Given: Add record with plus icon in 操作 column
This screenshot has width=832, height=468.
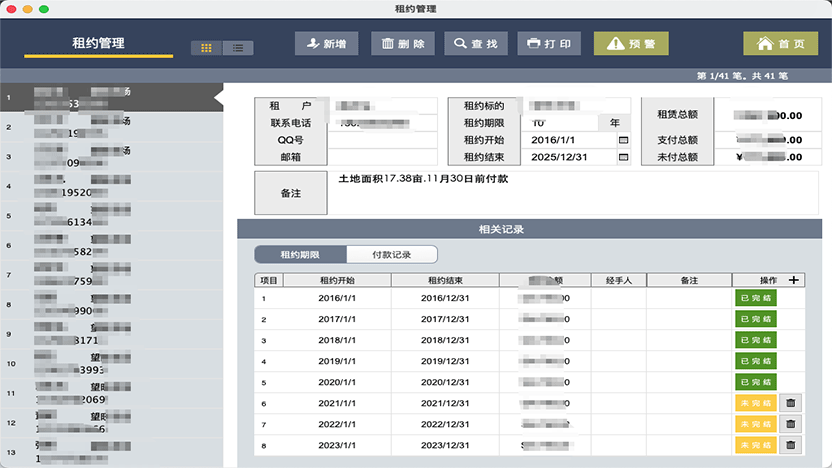Looking at the screenshot, I should (794, 280).
